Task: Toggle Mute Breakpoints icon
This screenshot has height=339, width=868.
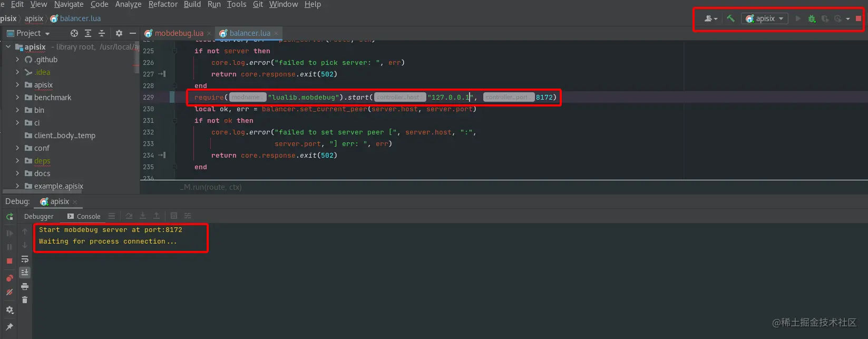Action: 9,292
